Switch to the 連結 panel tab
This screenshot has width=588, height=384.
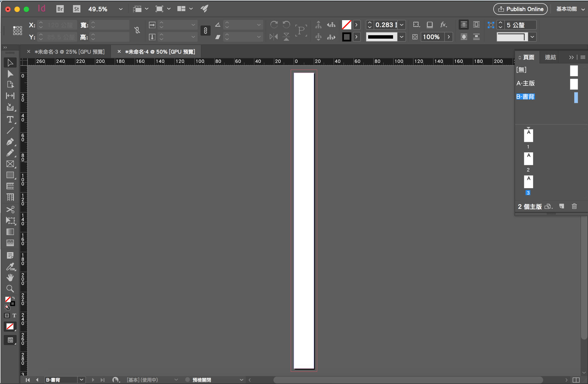[550, 57]
